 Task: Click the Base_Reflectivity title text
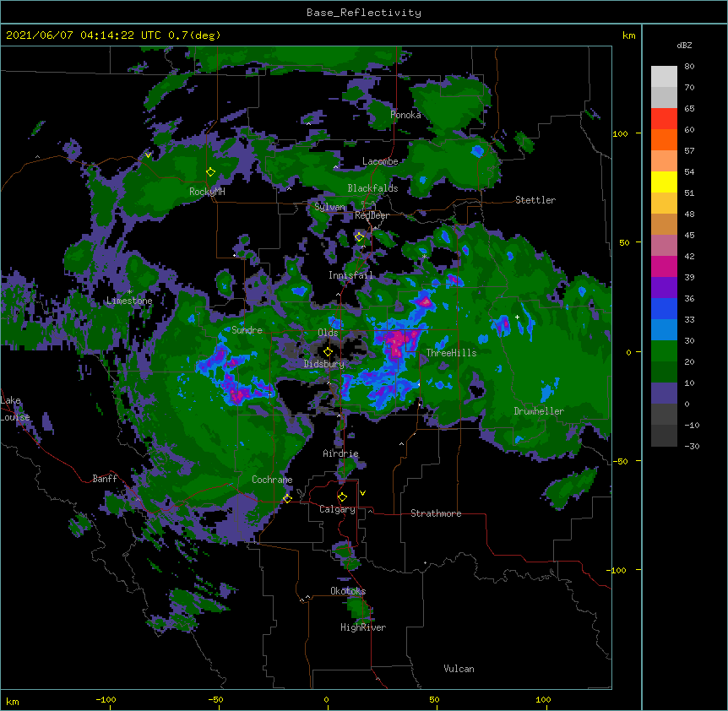point(364,13)
